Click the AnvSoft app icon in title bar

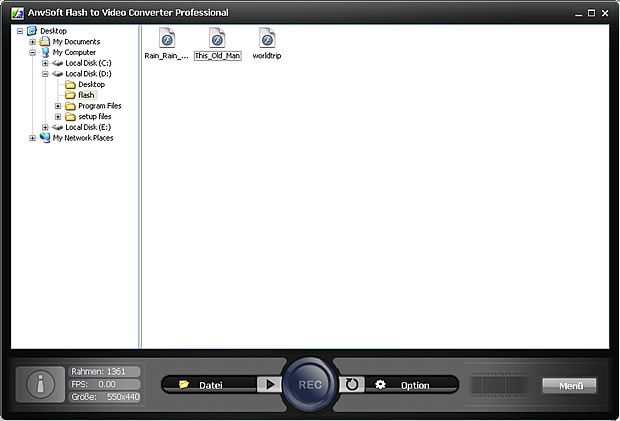pyautogui.click(x=17, y=13)
